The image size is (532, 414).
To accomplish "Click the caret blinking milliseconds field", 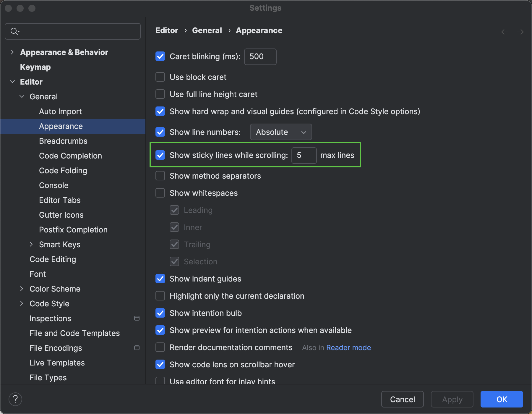I will point(260,56).
